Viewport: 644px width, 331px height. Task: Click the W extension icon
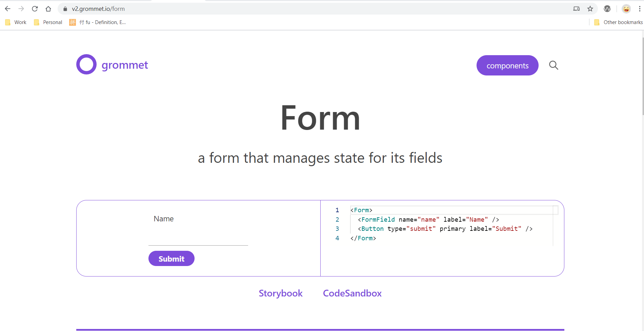pyautogui.click(x=607, y=8)
